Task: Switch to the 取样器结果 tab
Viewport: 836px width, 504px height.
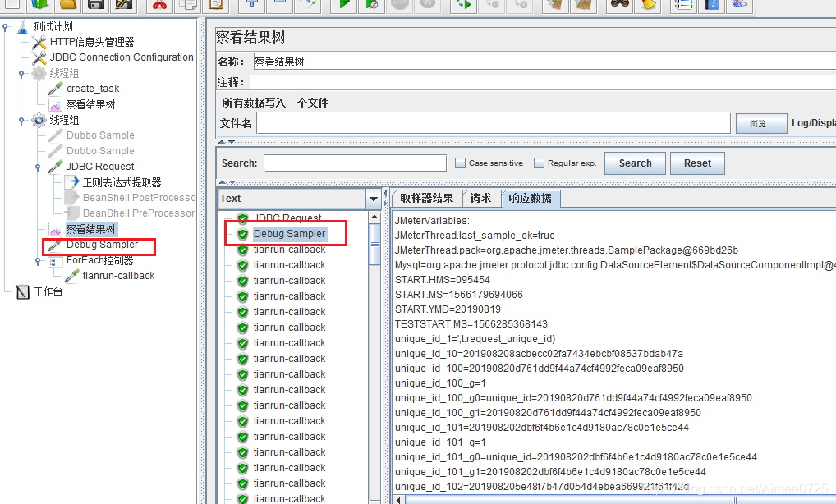Action: (426, 198)
